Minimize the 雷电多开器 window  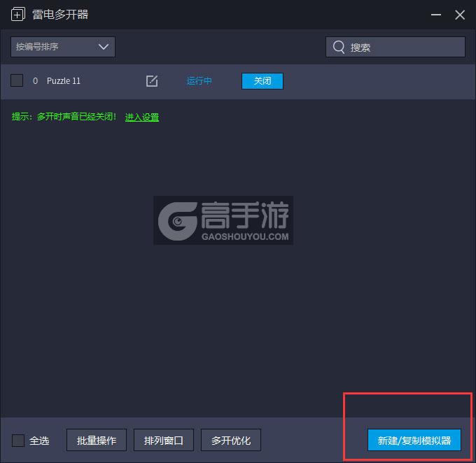[436, 15]
